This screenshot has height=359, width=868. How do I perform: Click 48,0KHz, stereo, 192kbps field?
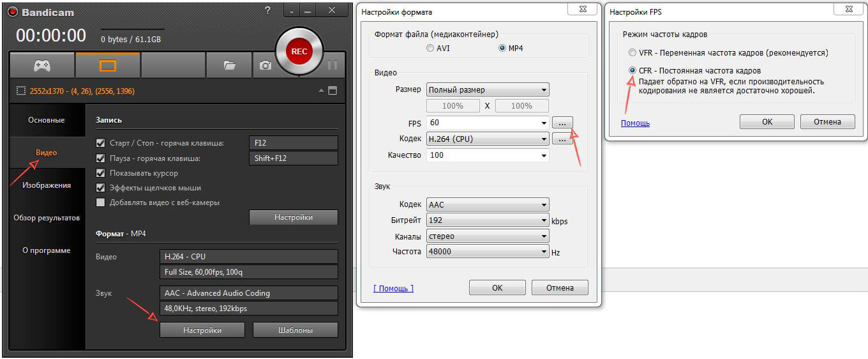248,309
